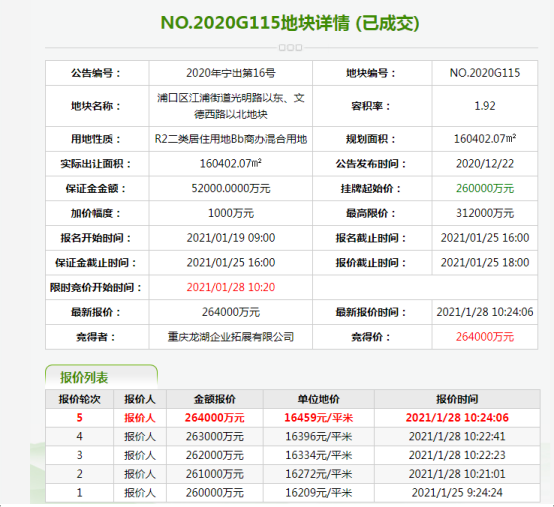Click the three-square divider ornament under title

pyautogui.click(x=290, y=47)
